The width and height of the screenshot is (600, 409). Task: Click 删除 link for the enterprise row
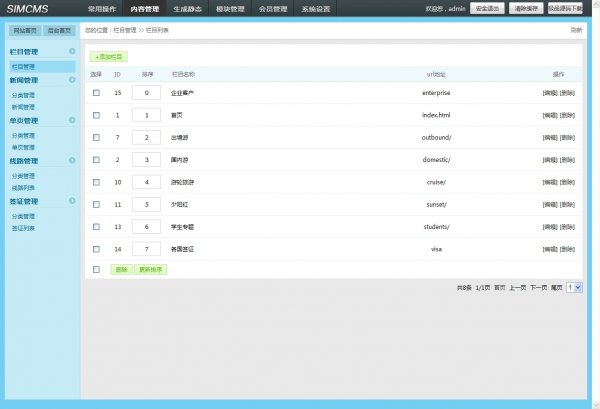567,93
